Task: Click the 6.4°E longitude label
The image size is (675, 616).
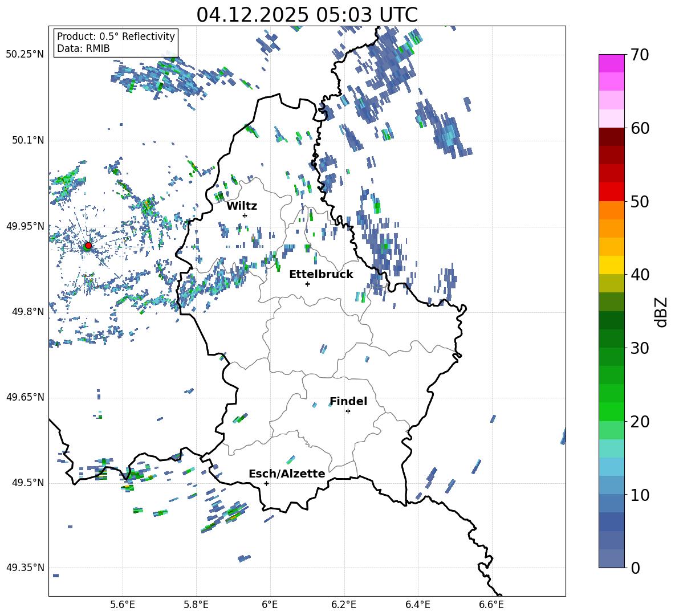Action: point(417,605)
